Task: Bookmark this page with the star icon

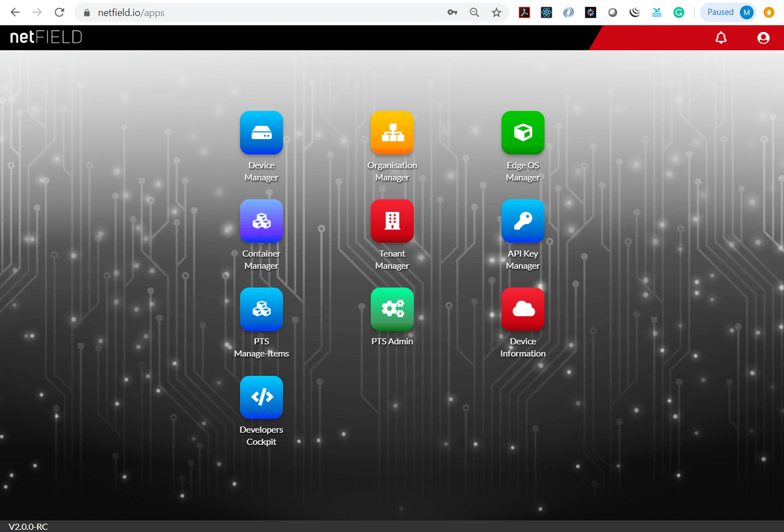Action: 496,12
